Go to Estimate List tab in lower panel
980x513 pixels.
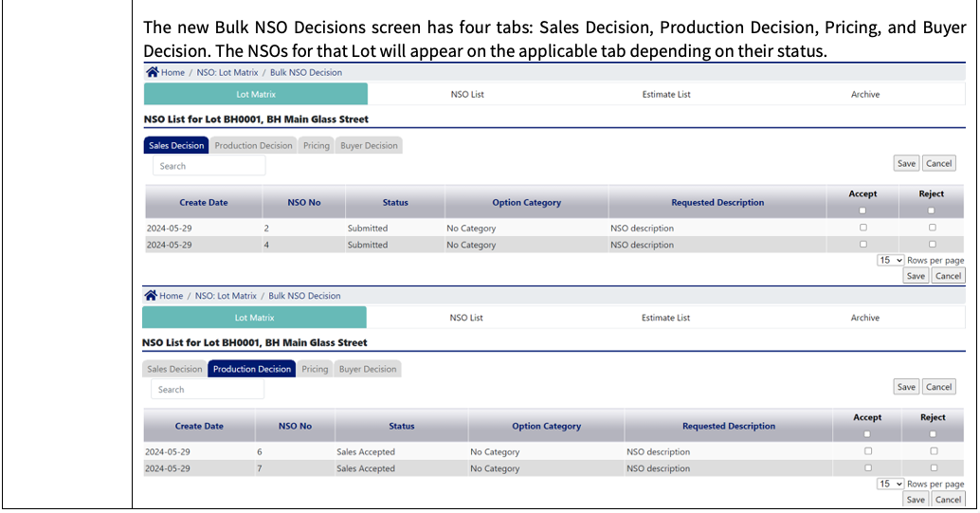665,318
